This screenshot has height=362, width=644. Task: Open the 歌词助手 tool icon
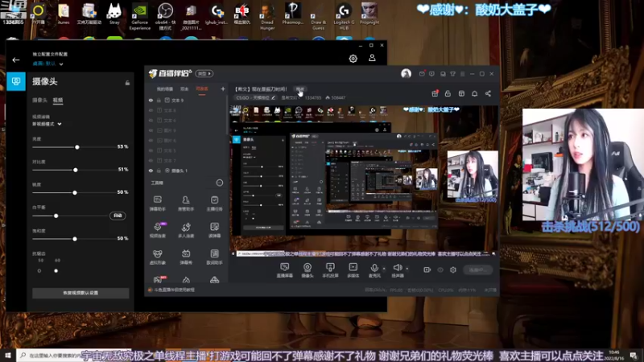coord(214,257)
